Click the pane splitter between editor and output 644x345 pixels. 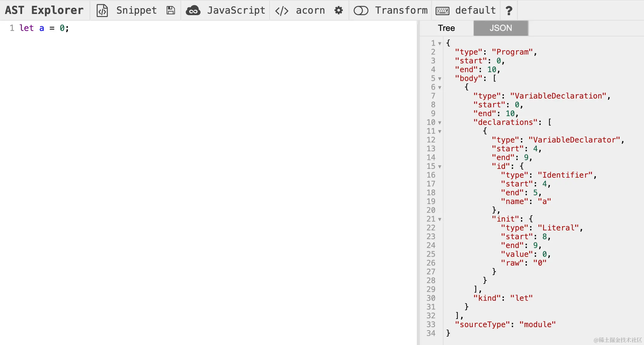418,182
